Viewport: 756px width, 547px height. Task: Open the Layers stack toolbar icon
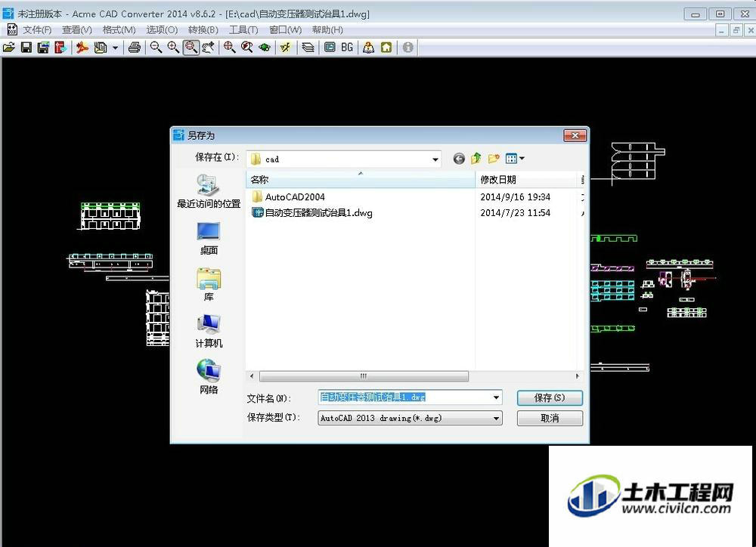308,48
